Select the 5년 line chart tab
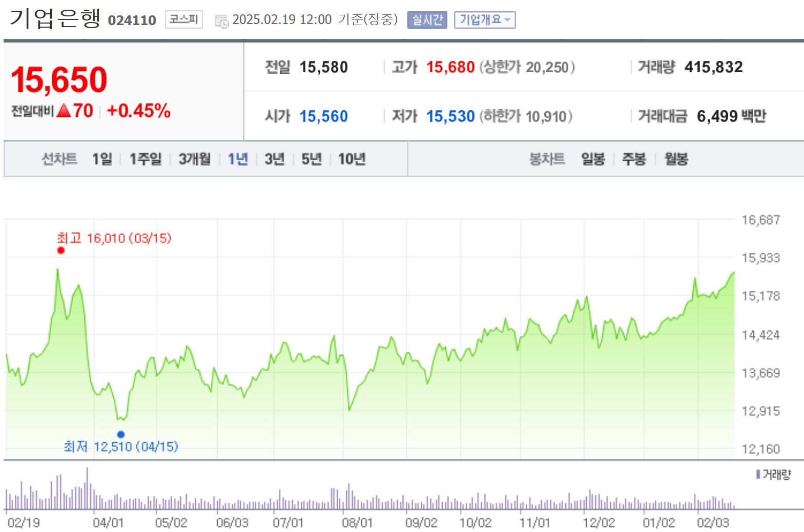Screen dimensions: 804x532 coord(312,159)
